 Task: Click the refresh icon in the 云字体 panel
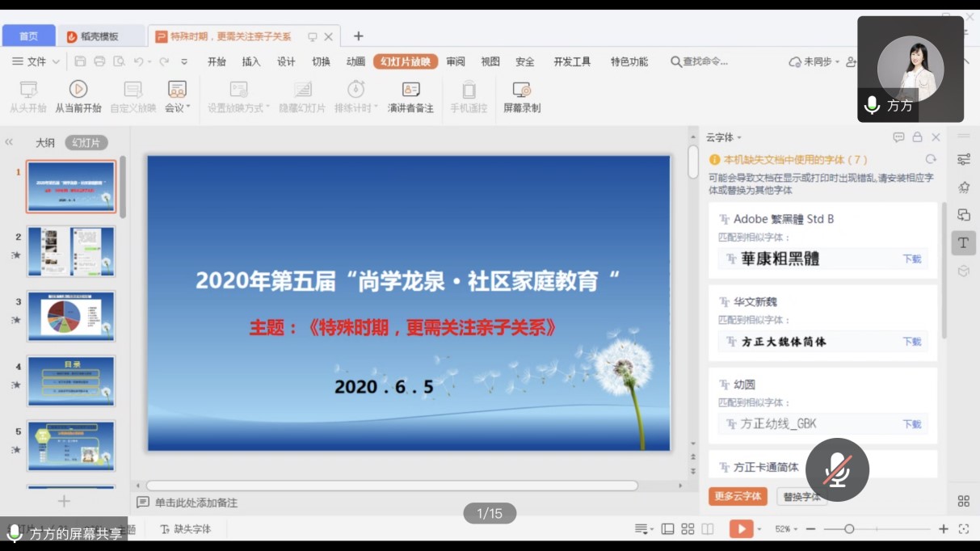(x=931, y=160)
